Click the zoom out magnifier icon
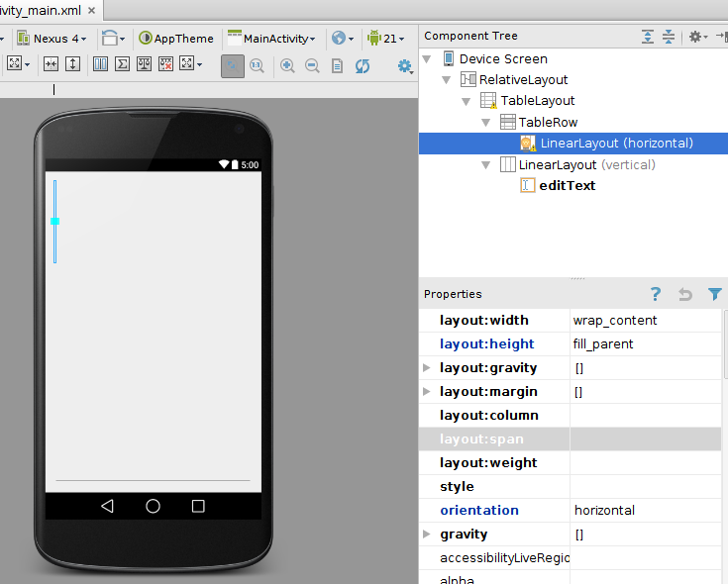The height and width of the screenshot is (584, 728). [312, 66]
